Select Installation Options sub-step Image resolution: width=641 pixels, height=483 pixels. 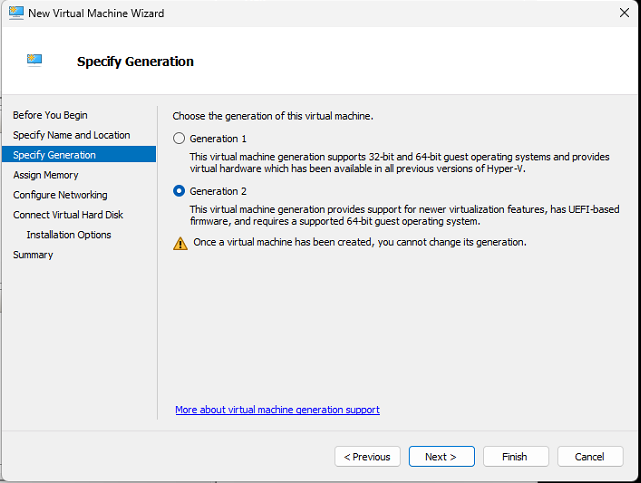[x=69, y=235]
